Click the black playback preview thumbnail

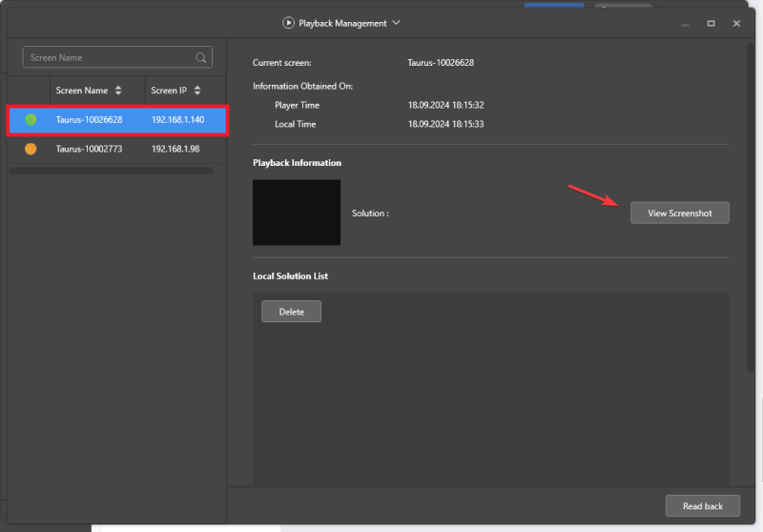pyautogui.click(x=297, y=213)
